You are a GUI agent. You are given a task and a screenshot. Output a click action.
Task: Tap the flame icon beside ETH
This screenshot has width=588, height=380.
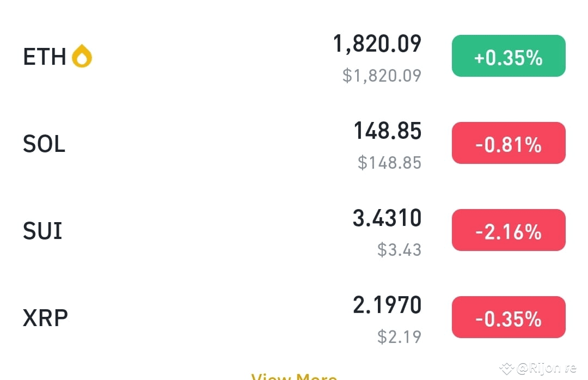[82, 56]
